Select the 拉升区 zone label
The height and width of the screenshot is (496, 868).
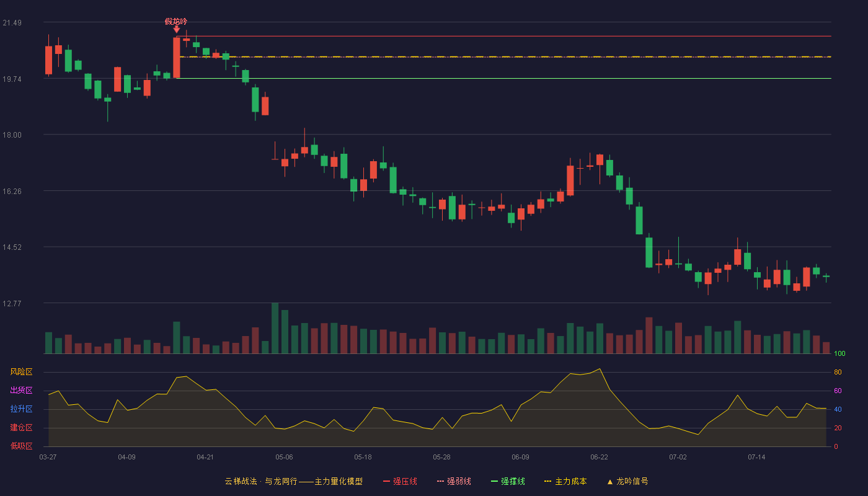click(21, 409)
